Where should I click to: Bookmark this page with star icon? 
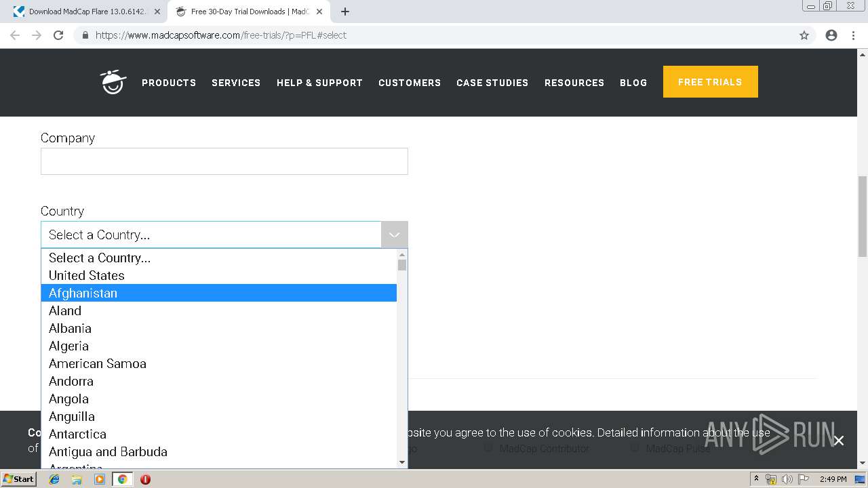tap(804, 35)
